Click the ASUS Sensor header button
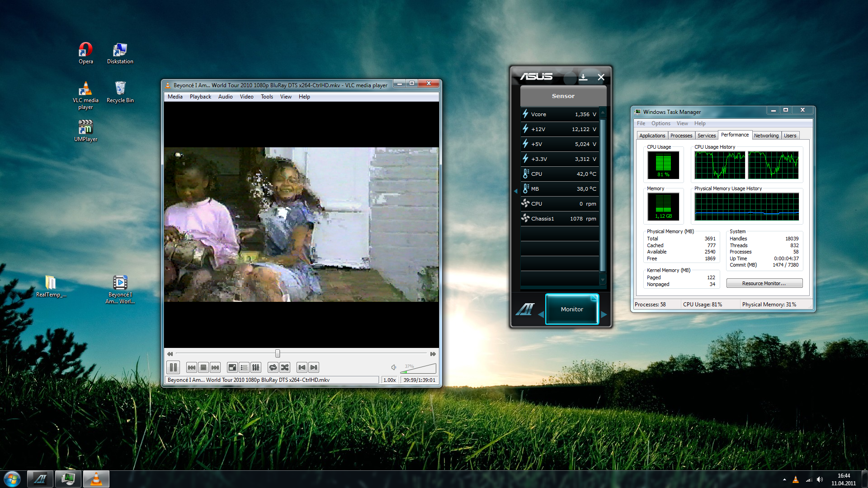Image resolution: width=868 pixels, height=488 pixels. pos(563,96)
